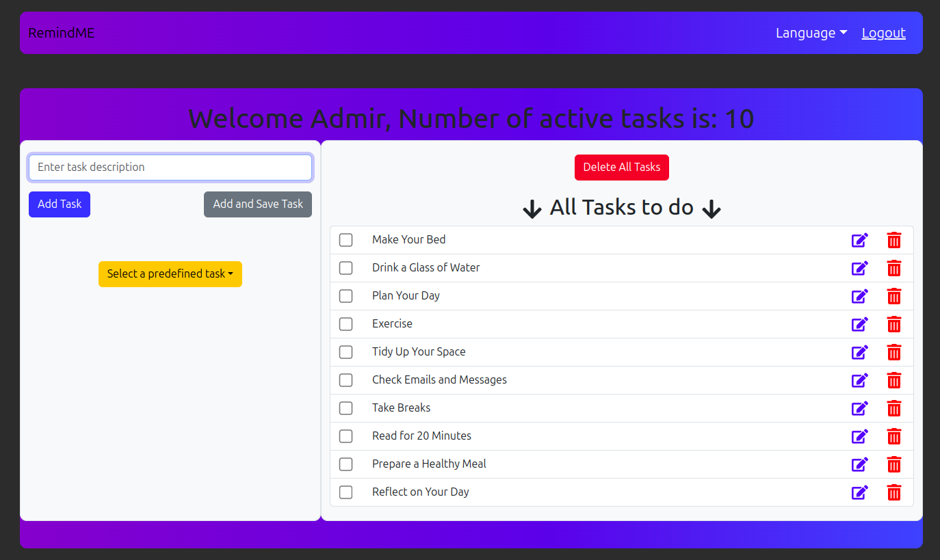Delete the Drink a Glass of Water task
The width and height of the screenshot is (940, 560).
tap(893, 268)
